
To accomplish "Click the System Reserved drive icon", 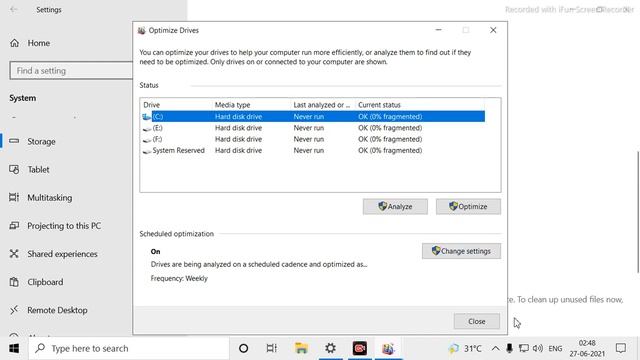I will pos(147,151).
